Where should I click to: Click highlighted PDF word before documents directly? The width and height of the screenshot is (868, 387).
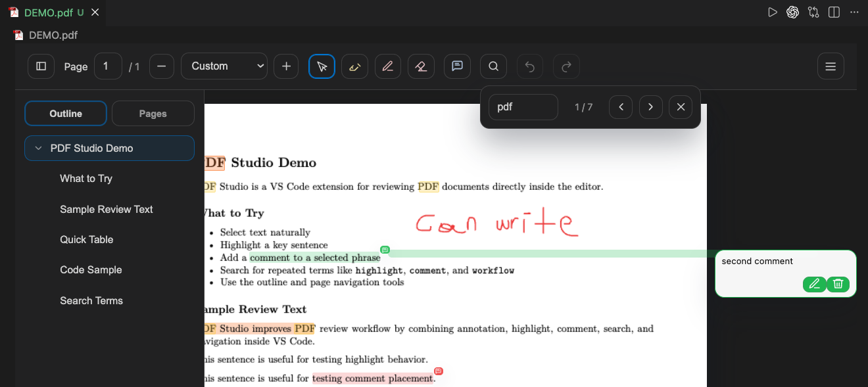coord(428,187)
